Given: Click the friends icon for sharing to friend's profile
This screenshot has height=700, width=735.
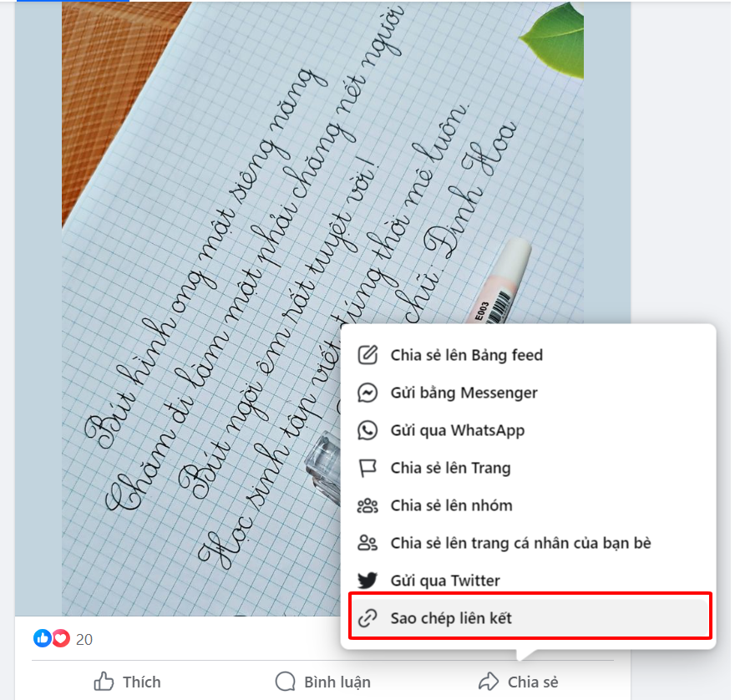Looking at the screenshot, I should [x=367, y=543].
